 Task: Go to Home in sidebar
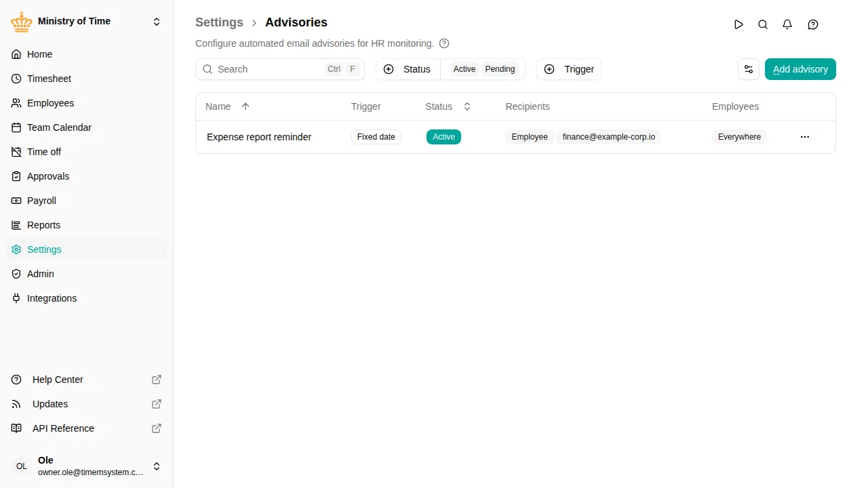(x=86, y=54)
